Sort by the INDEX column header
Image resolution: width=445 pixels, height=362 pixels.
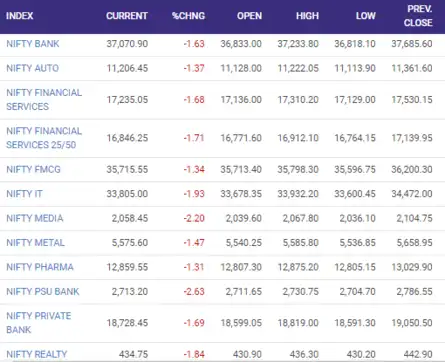(x=19, y=16)
